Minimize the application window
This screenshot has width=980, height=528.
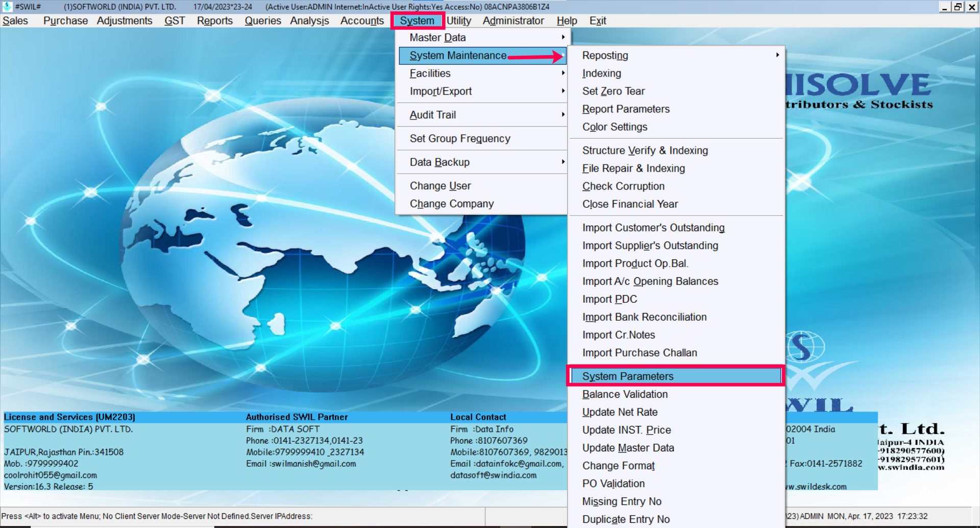pyautogui.click(x=944, y=7)
